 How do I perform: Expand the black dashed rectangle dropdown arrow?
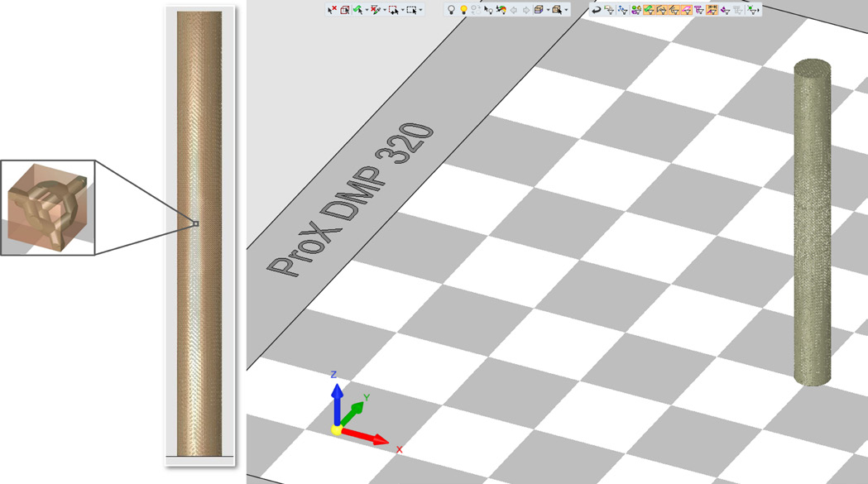[x=420, y=10]
